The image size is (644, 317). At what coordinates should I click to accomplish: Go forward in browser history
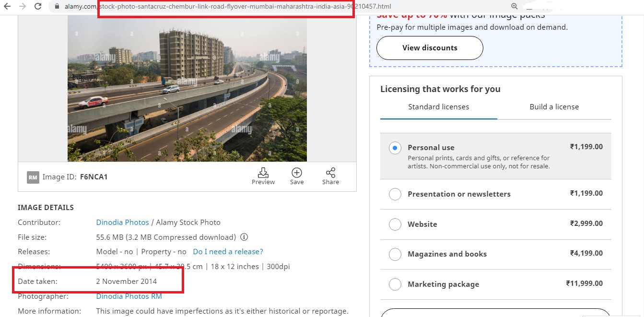pos(22,6)
